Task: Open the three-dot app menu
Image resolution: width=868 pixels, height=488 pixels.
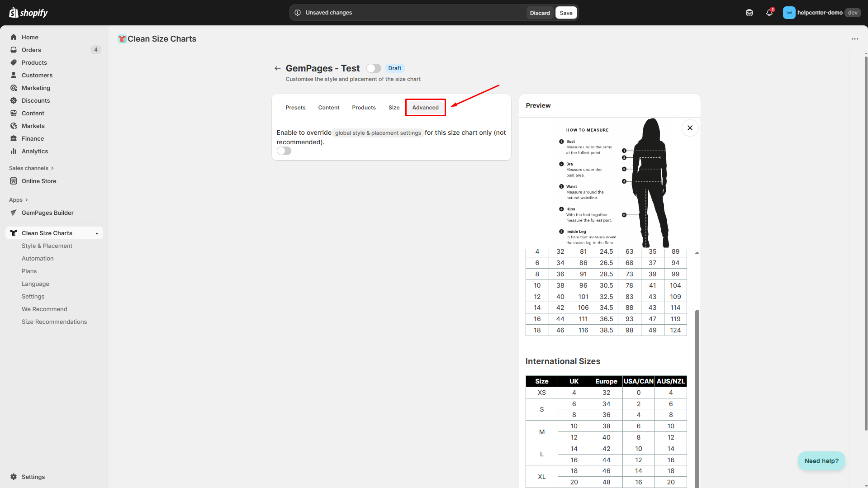Action: coord(854,39)
